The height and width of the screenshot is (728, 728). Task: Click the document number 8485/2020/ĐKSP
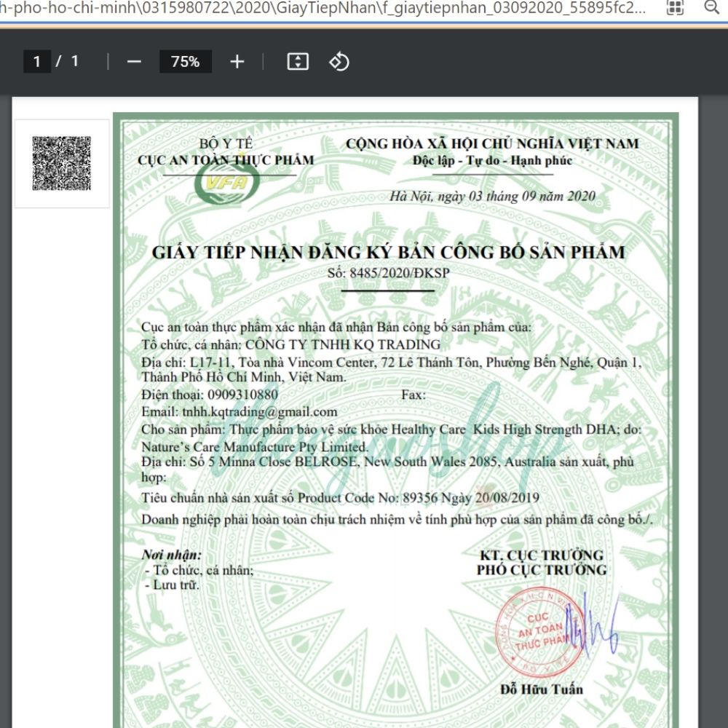click(400, 273)
